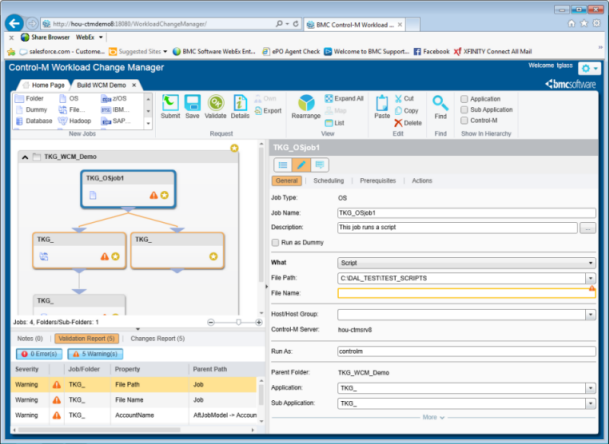This screenshot has width=609, height=444.
Task: Open the File Path dropdown arrow
Action: point(590,278)
